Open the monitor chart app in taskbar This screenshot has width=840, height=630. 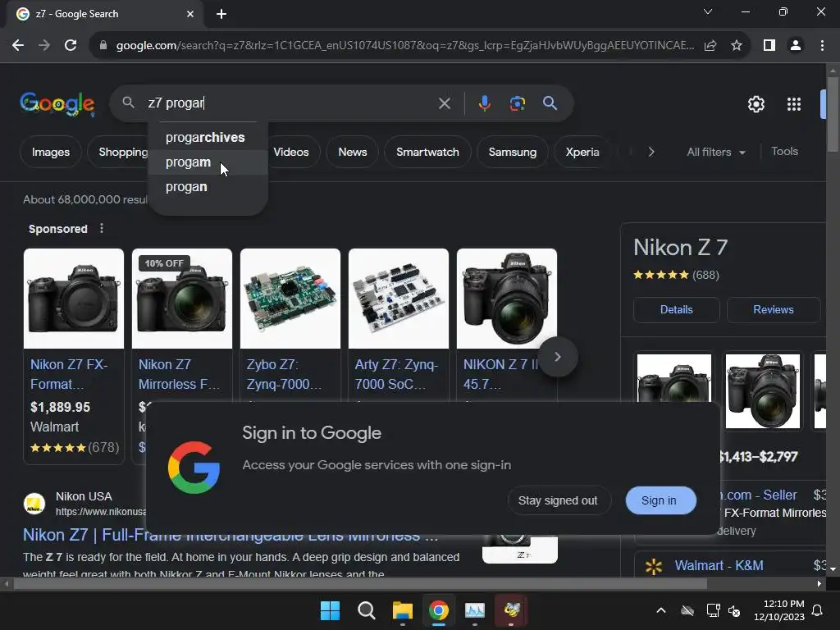[x=475, y=610]
